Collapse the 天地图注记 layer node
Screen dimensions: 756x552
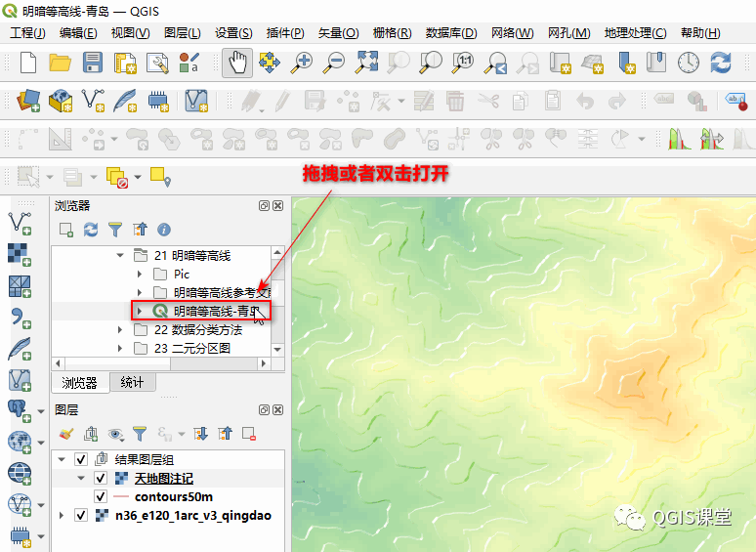(81, 479)
